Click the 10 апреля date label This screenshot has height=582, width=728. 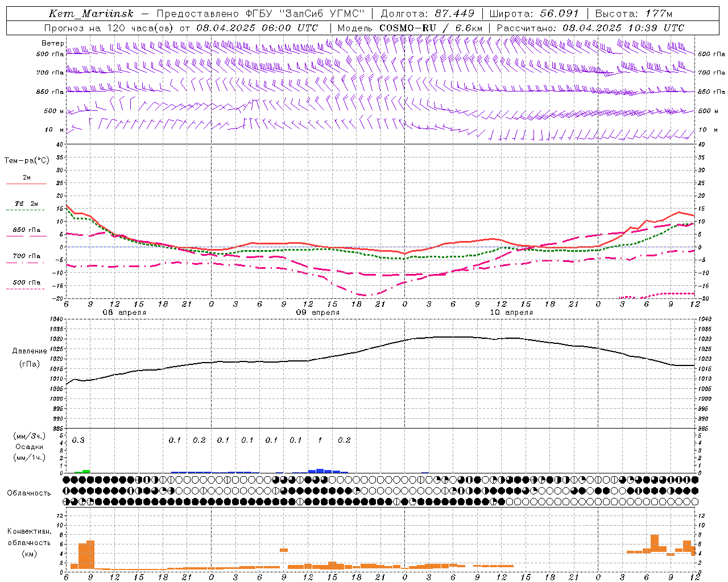pos(511,313)
